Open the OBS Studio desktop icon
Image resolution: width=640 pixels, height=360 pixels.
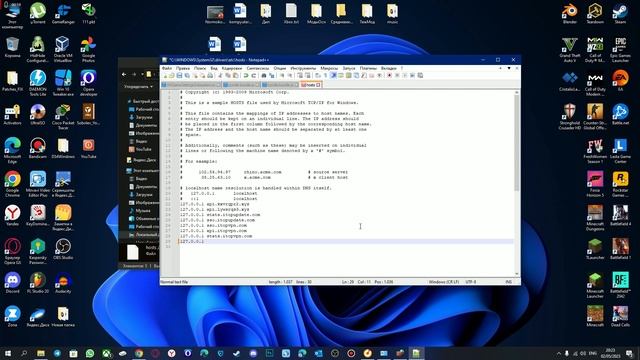[x=63, y=249]
